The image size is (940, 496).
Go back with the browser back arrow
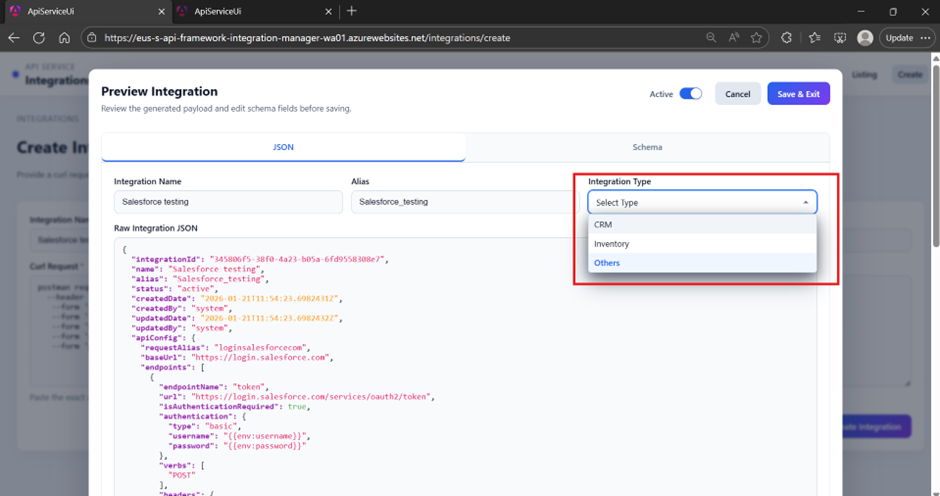(x=14, y=38)
